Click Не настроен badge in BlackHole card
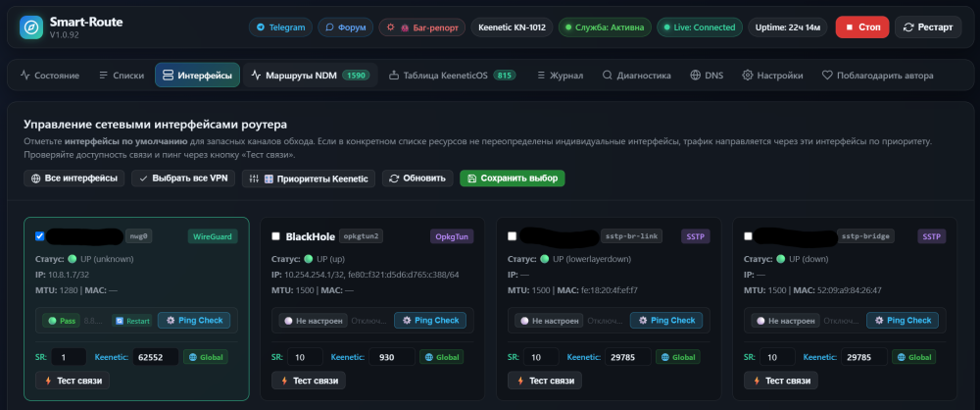The height and width of the screenshot is (410, 980). pos(314,321)
